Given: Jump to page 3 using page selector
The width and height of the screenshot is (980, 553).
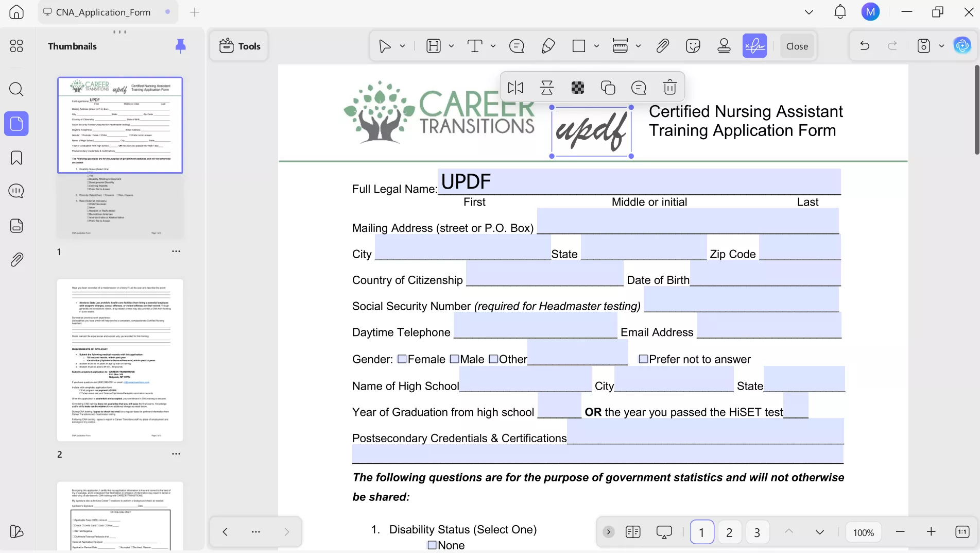Looking at the screenshot, I should tap(757, 532).
